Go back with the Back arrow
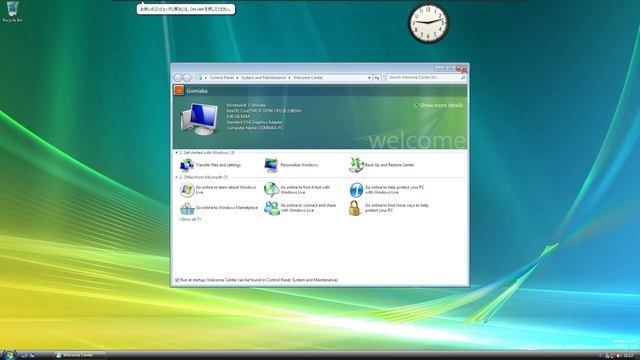 click(x=178, y=77)
